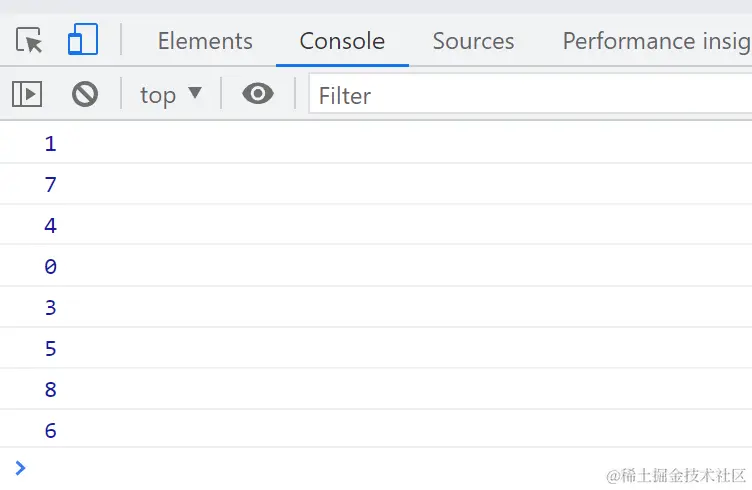Viewport: 752px width, 490px height.
Task: Clear the console with the ban icon
Action: point(85,95)
